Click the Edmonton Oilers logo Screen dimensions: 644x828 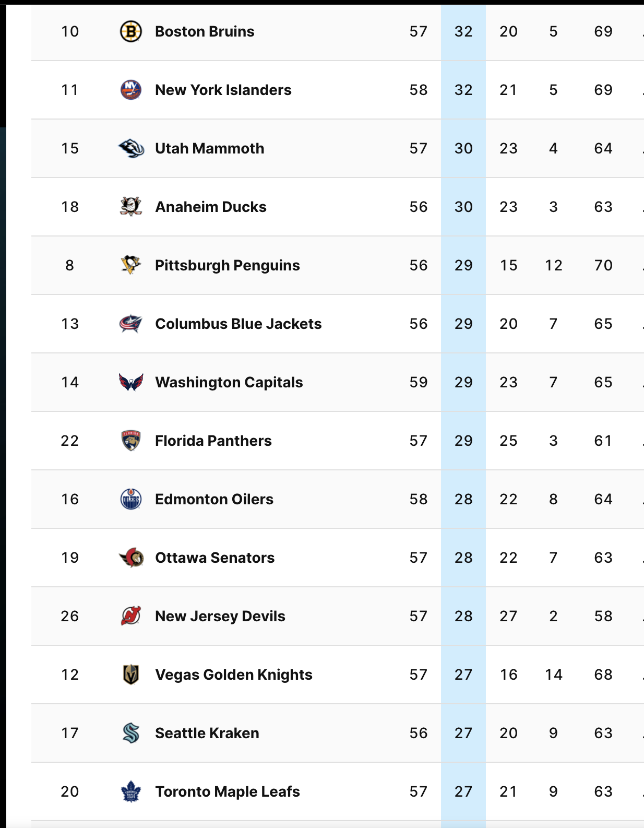tap(130, 500)
